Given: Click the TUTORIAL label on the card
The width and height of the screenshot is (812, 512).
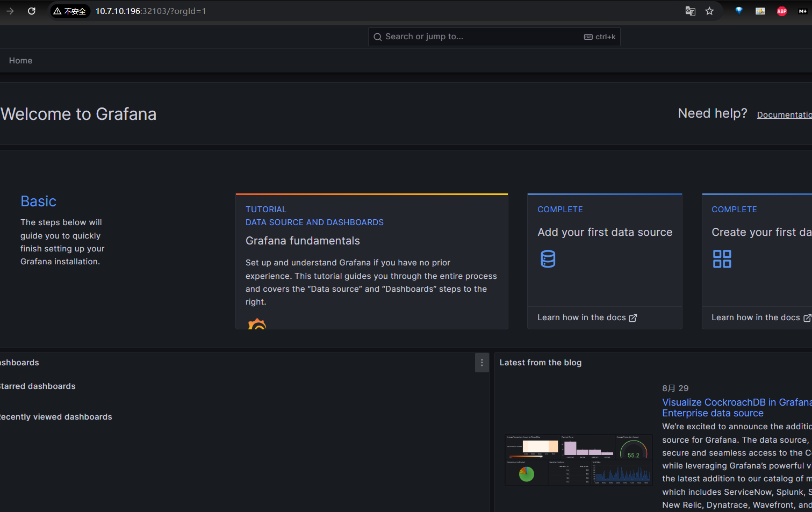Looking at the screenshot, I should point(266,210).
